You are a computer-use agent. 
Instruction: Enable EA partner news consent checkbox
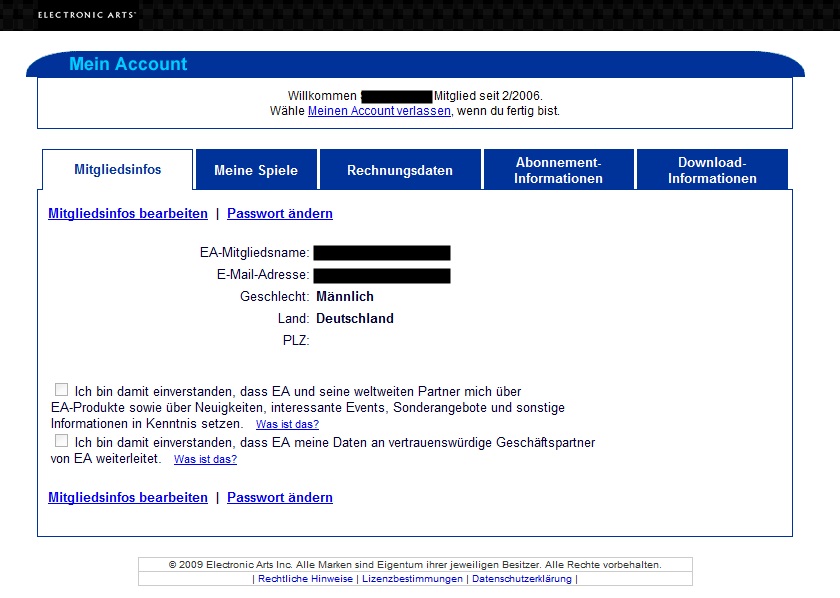[62, 390]
